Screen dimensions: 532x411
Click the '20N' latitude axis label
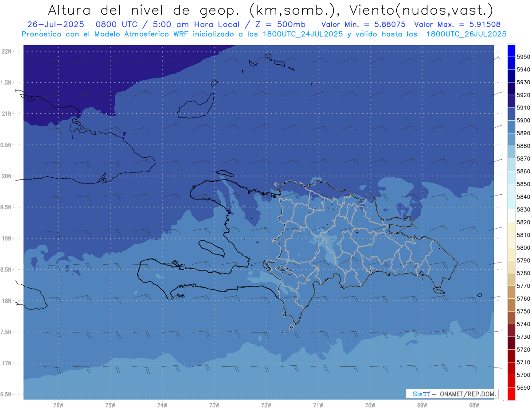7,176
